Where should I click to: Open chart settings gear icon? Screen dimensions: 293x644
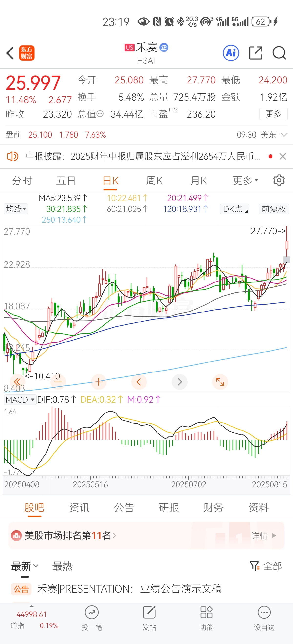pos(279,180)
